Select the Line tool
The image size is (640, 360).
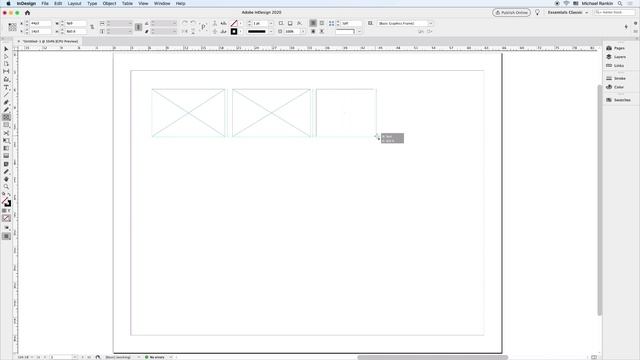coord(6,95)
